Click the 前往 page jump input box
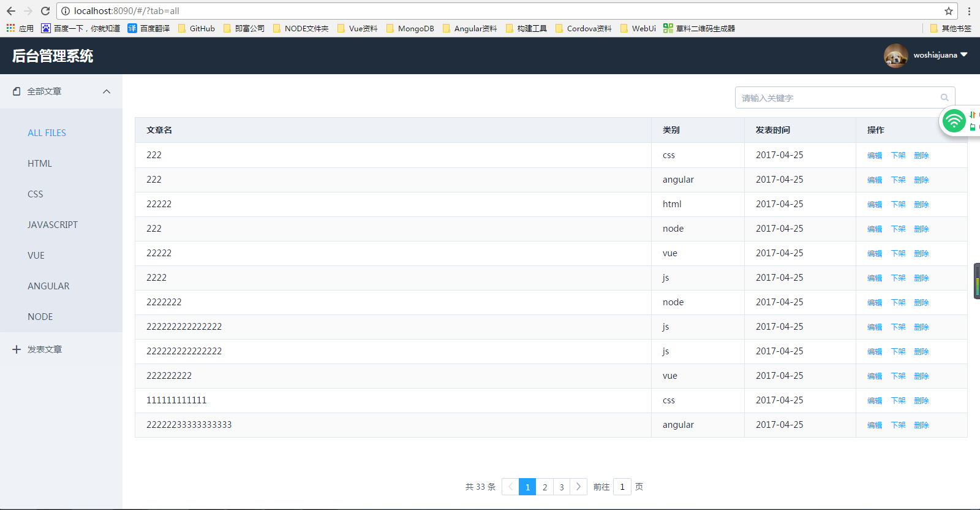This screenshot has width=980, height=510. pyautogui.click(x=622, y=487)
